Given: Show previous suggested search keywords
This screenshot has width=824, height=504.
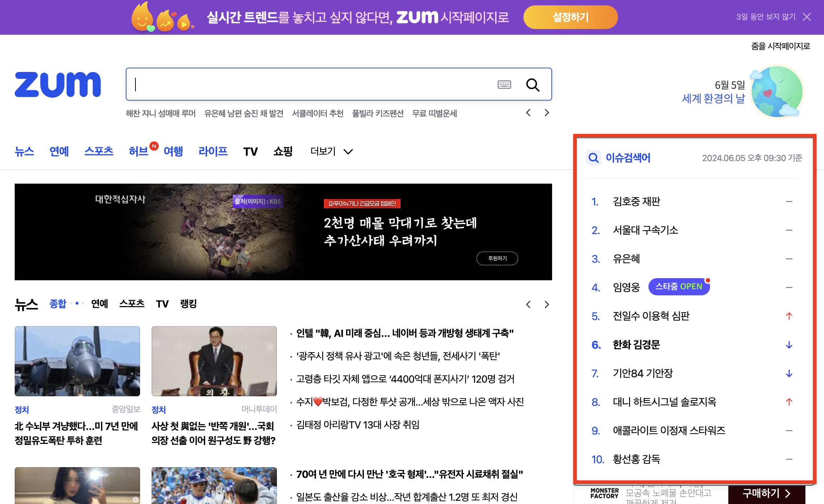Looking at the screenshot, I should (528, 113).
